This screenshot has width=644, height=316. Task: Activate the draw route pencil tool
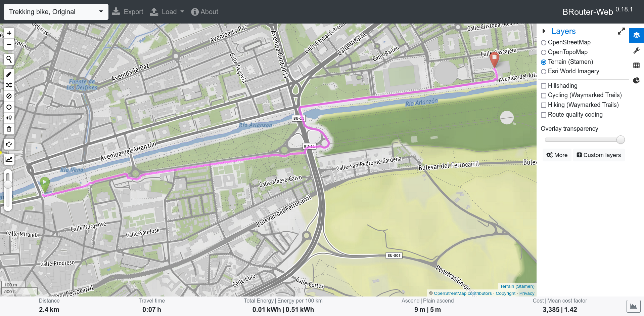(x=9, y=74)
